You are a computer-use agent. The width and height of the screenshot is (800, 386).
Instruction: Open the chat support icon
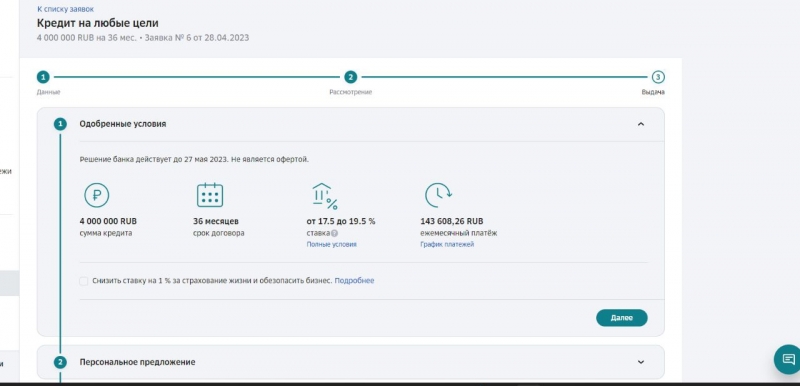tap(787, 359)
